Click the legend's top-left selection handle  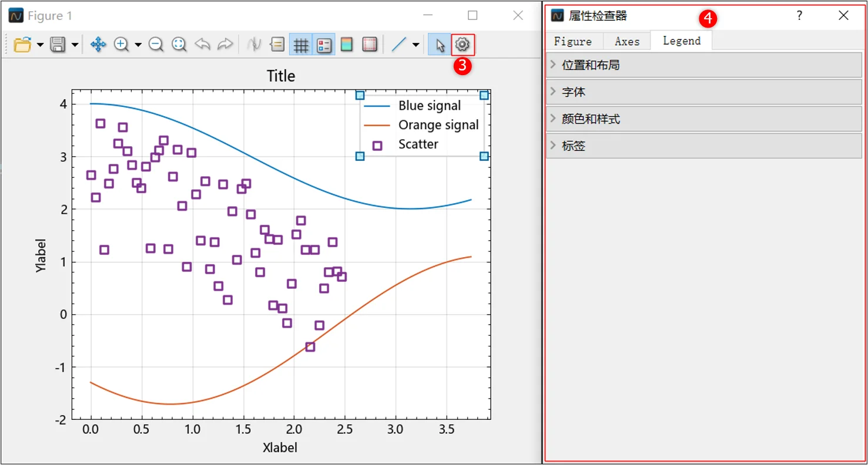click(360, 95)
